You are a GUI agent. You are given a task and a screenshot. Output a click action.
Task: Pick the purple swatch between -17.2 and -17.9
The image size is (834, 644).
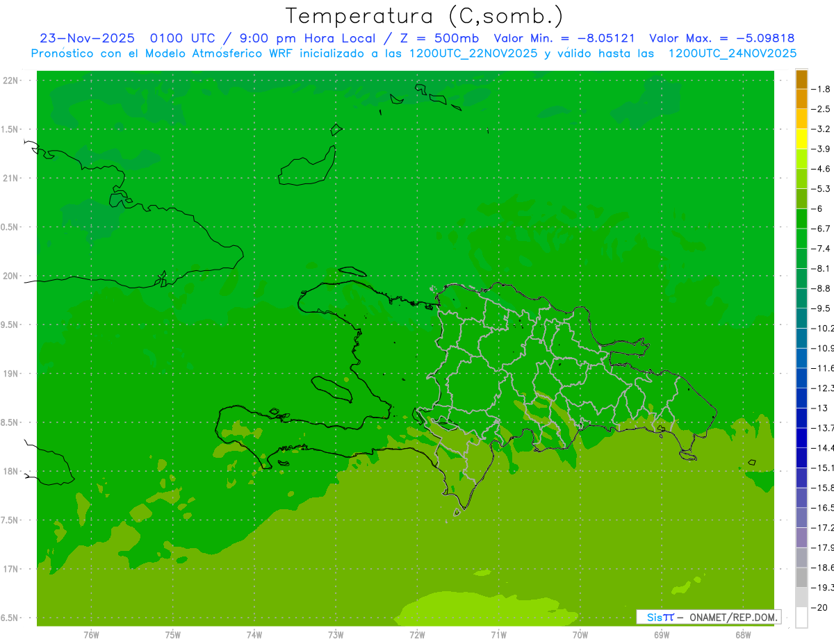801,538
